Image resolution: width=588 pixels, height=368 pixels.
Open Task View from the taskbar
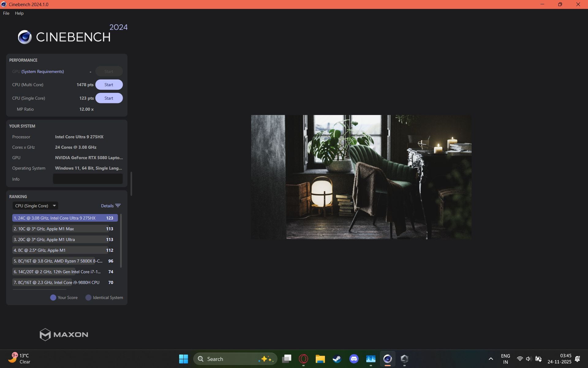point(287,359)
